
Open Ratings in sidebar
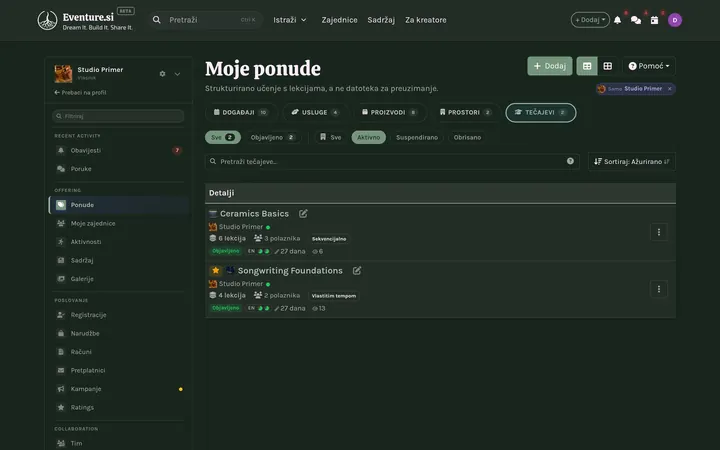118,407
